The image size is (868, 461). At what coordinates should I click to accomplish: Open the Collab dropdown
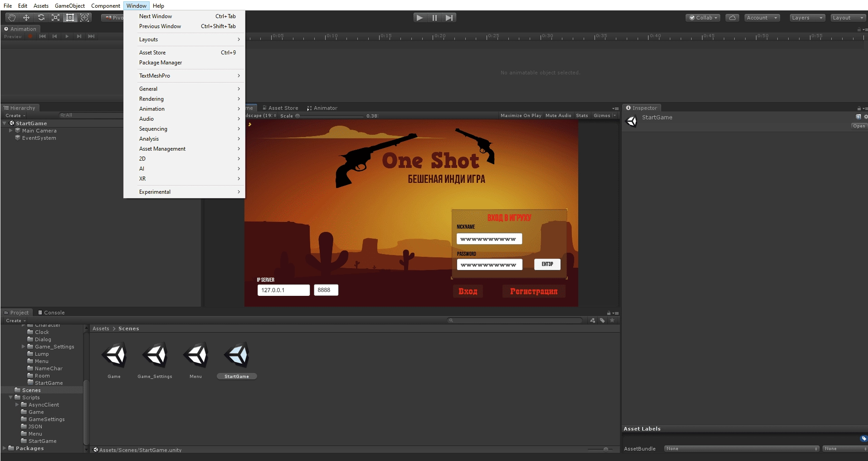coord(703,18)
